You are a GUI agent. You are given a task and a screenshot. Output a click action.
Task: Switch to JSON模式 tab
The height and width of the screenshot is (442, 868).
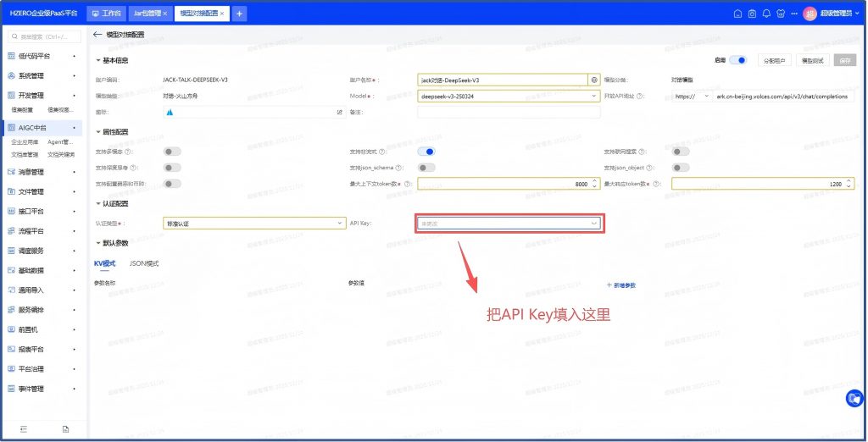pyautogui.click(x=144, y=263)
